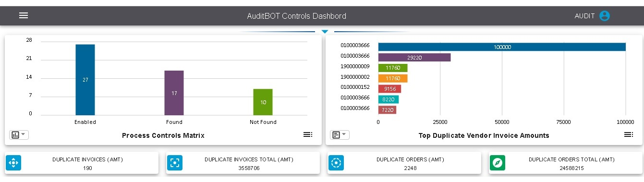Click the green Duplicate Orders Total compass icon

click(498, 163)
